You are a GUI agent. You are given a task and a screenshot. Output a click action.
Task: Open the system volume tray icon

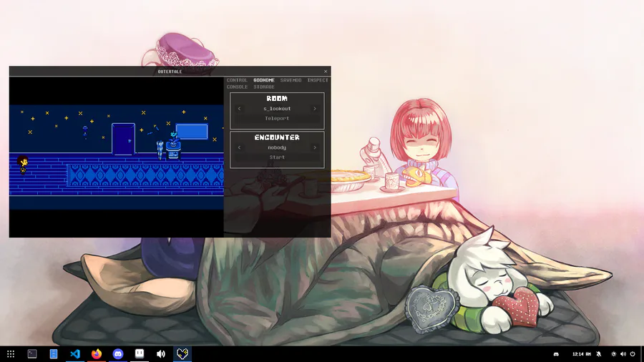(623, 354)
